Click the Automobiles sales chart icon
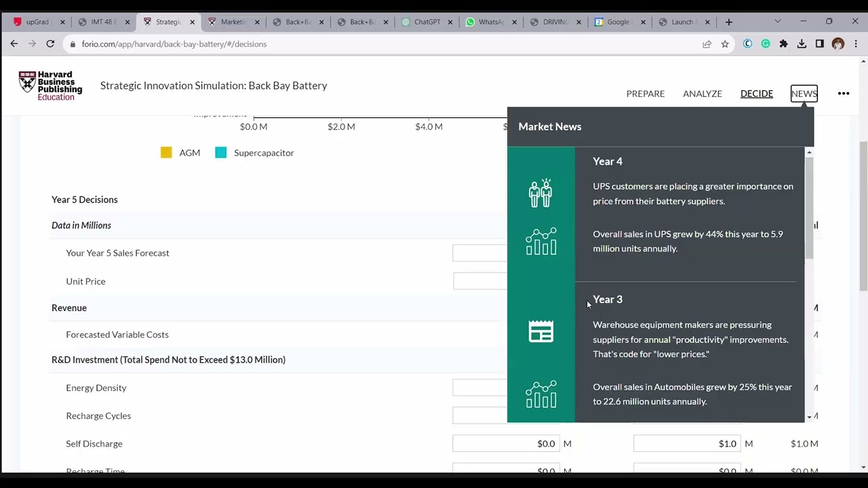The image size is (868, 488). coord(541,394)
